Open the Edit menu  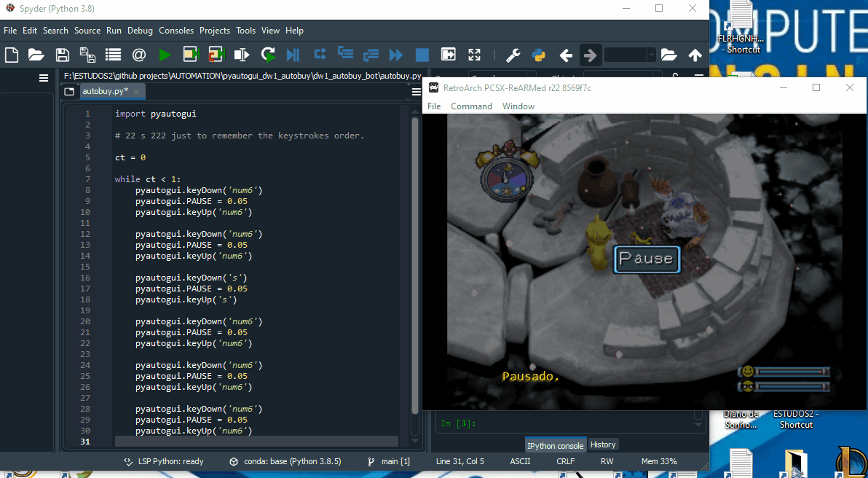point(30,31)
